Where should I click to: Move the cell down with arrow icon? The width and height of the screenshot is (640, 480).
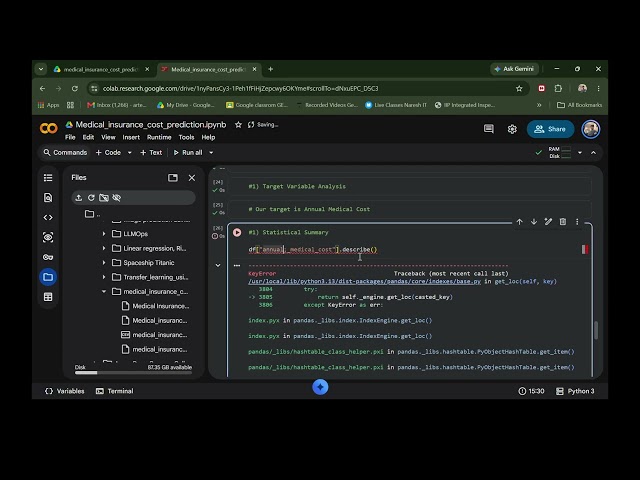[x=533, y=222]
